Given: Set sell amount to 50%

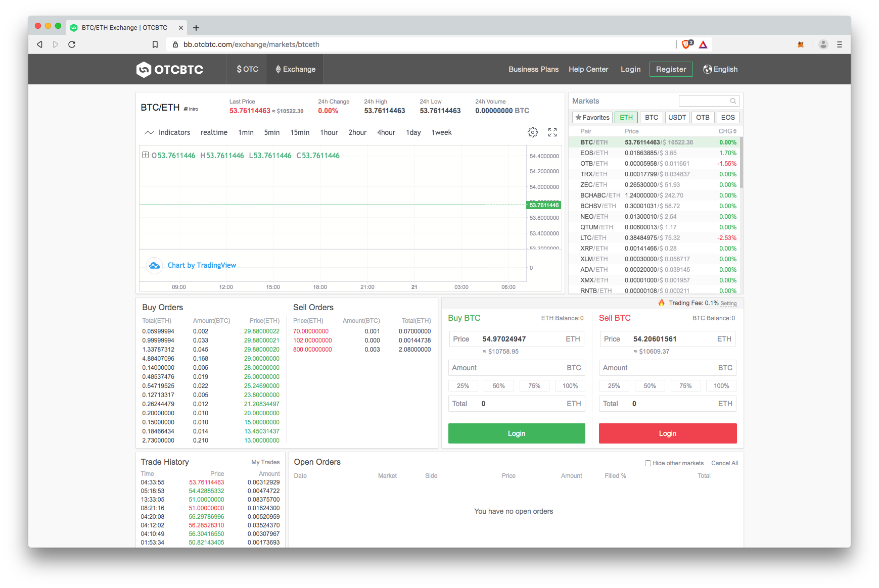Looking at the screenshot, I should (x=650, y=386).
